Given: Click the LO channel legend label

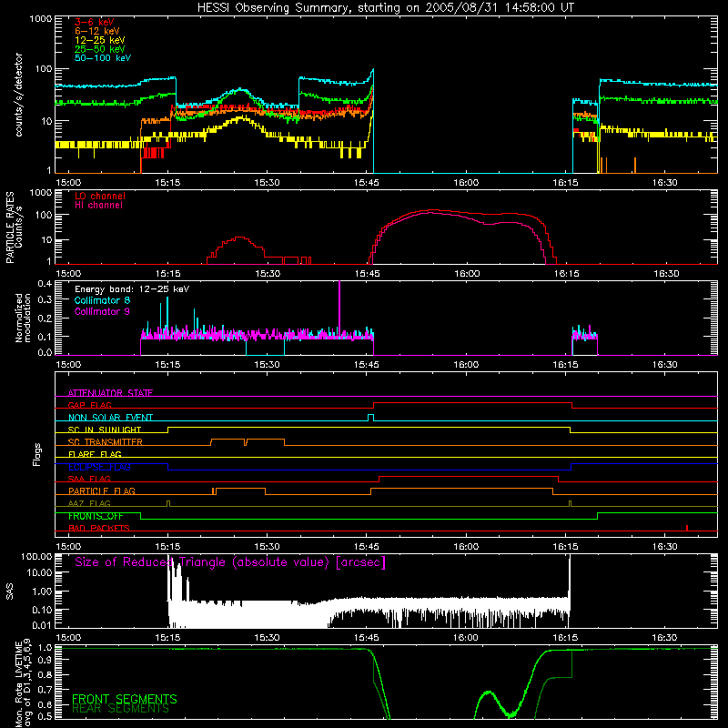Looking at the screenshot, I should [x=100, y=196].
